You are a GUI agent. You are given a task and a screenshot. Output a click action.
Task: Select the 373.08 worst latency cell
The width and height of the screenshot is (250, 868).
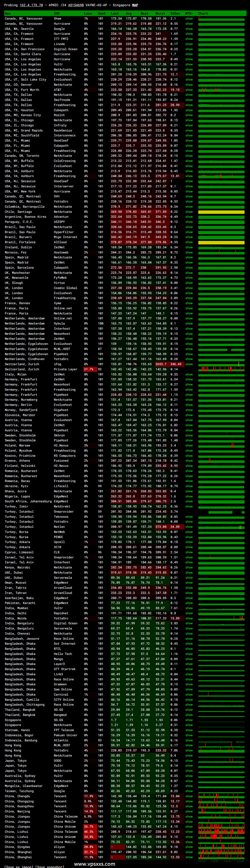pyautogui.click(x=162, y=527)
